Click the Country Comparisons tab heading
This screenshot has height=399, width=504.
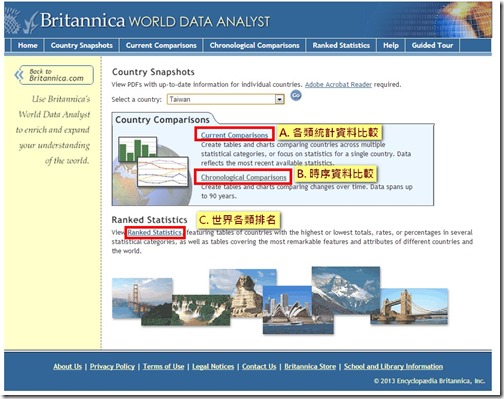click(162, 120)
